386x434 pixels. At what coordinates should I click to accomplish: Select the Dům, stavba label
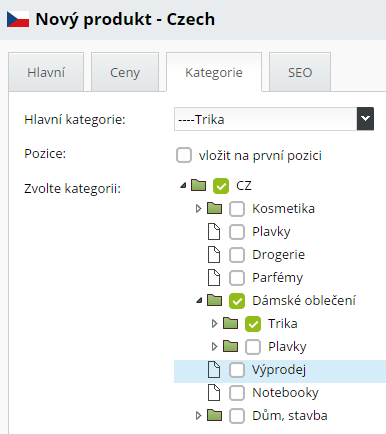[x=290, y=416]
